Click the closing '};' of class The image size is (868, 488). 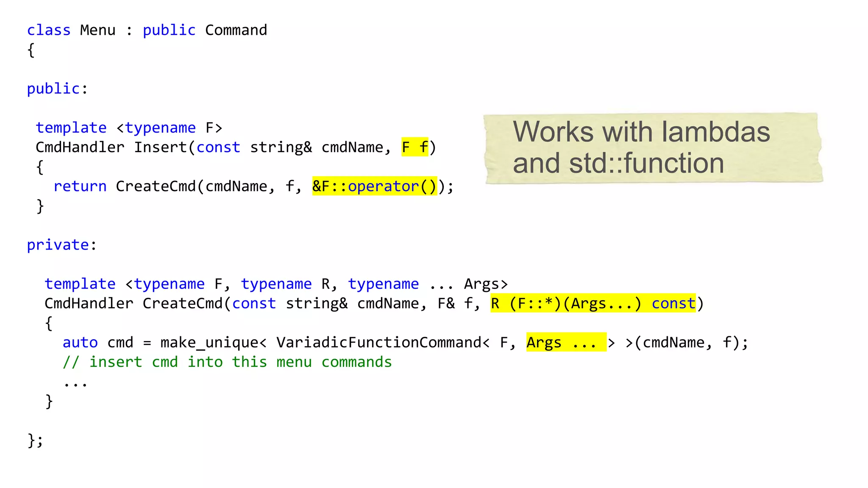coord(35,440)
